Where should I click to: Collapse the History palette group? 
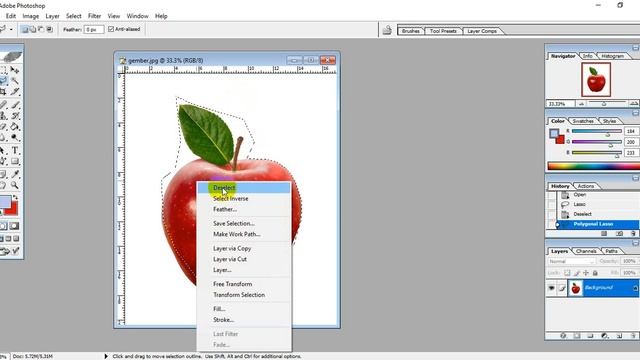click(636, 178)
